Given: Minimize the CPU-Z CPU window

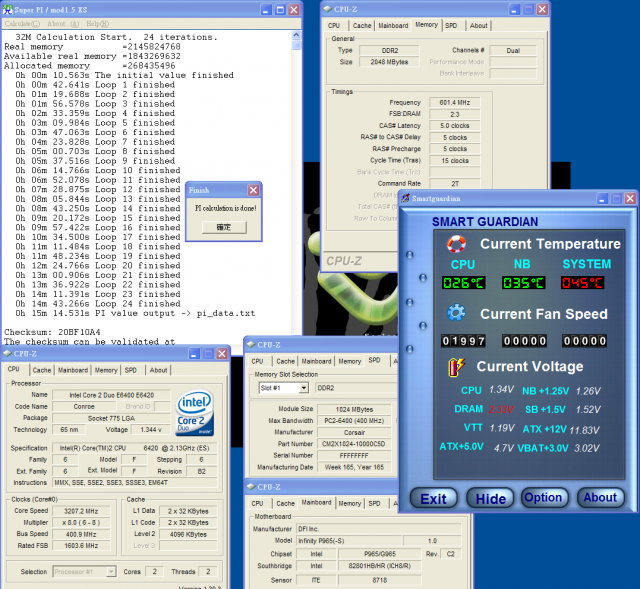Looking at the screenshot, I should [194, 353].
